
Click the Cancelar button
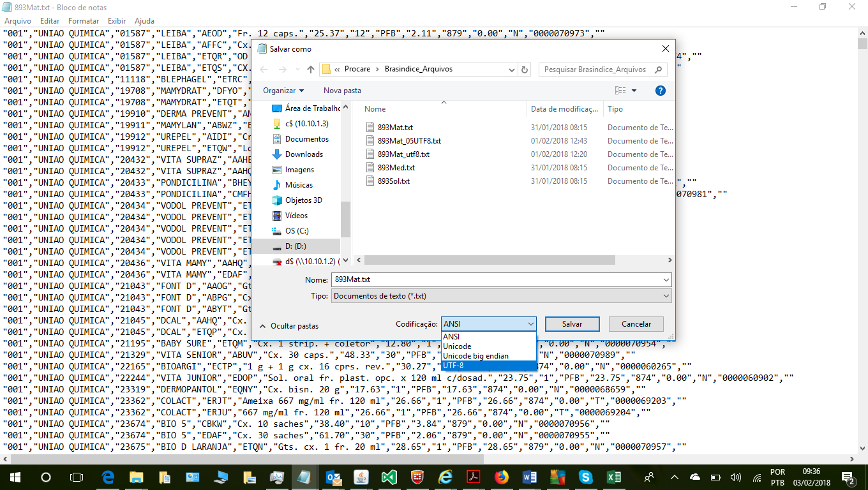click(636, 324)
